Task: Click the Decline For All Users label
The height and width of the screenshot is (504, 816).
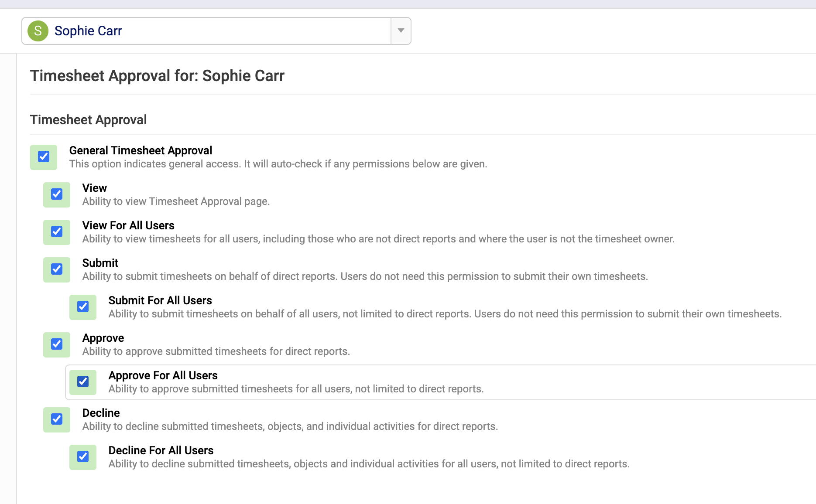Action: [x=161, y=450]
